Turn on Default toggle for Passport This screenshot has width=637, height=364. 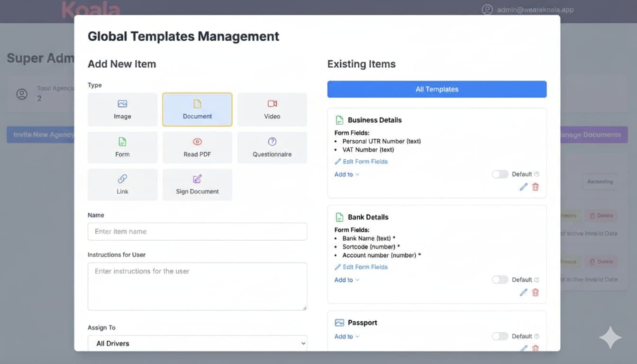point(500,337)
